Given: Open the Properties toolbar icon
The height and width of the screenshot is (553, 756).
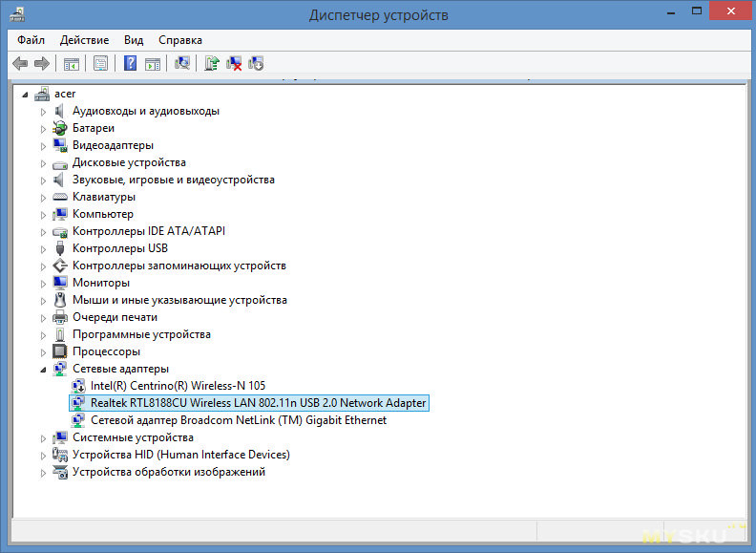Looking at the screenshot, I should point(99,63).
